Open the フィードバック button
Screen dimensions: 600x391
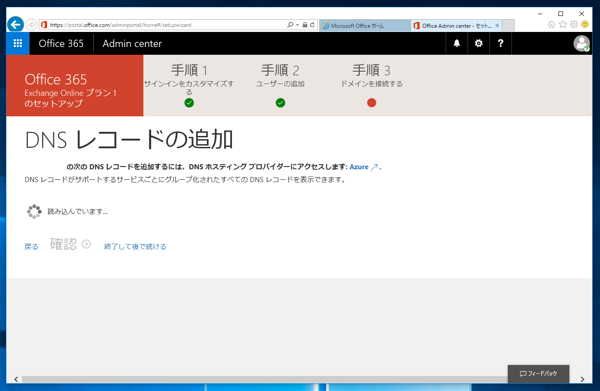pyautogui.click(x=538, y=374)
